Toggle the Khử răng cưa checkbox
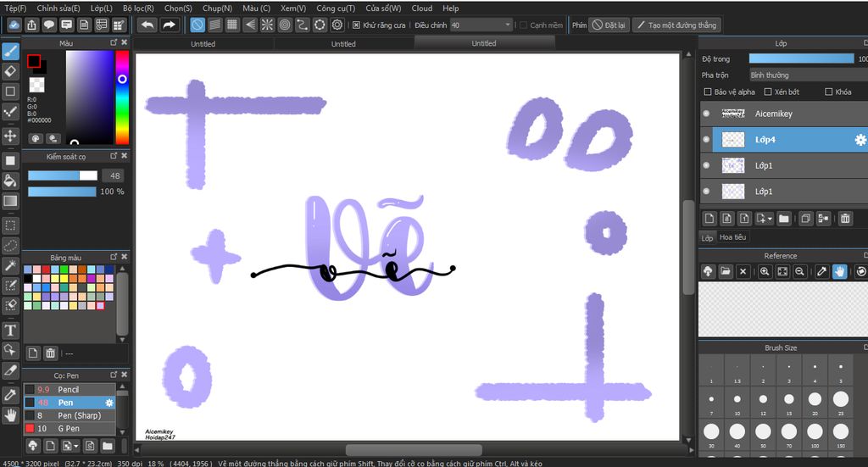This screenshot has height=467, width=868. pyautogui.click(x=357, y=25)
